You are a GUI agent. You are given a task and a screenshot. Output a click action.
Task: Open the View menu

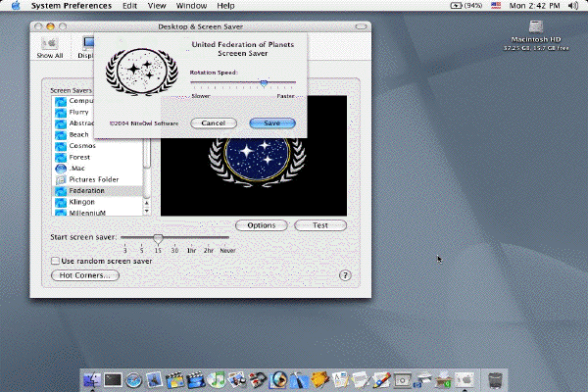pos(157,6)
